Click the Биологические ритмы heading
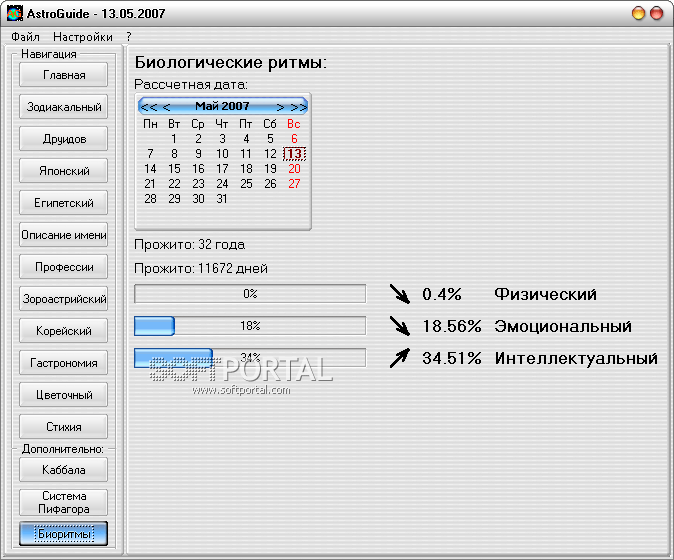Viewport: 674px width, 560px height. tap(231, 63)
